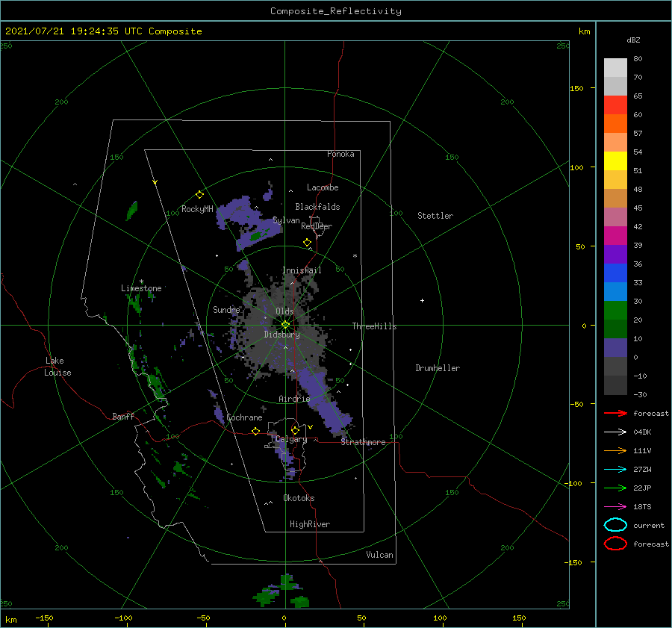Click the Drumheller town label

pos(438,368)
